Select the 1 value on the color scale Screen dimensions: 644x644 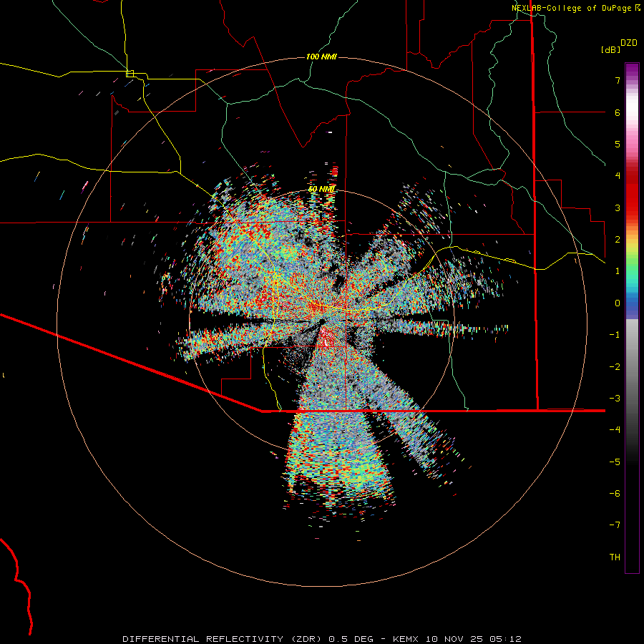(x=618, y=271)
